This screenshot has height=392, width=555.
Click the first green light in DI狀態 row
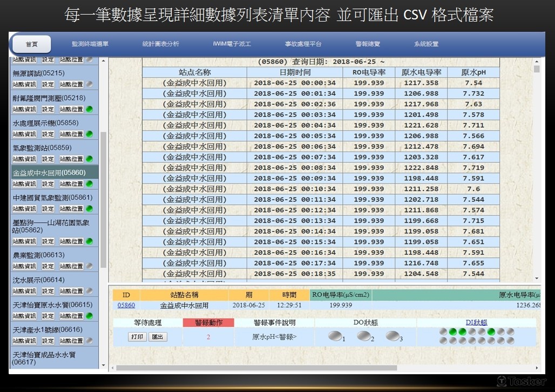click(452, 332)
